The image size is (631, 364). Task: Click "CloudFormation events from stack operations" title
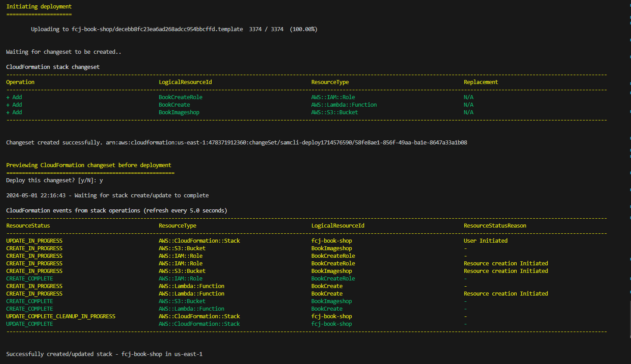[x=117, y=211]
